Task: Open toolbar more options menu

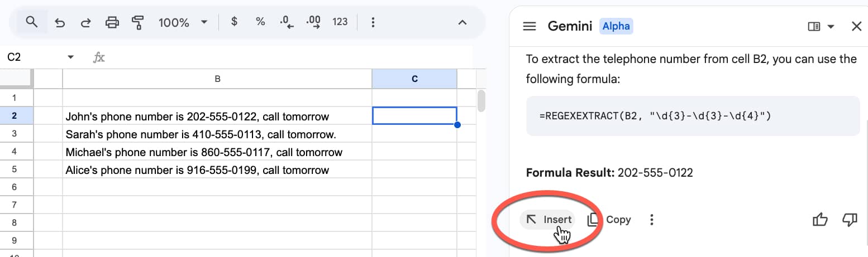Action: pyautogui.click(x=373, y=22)
